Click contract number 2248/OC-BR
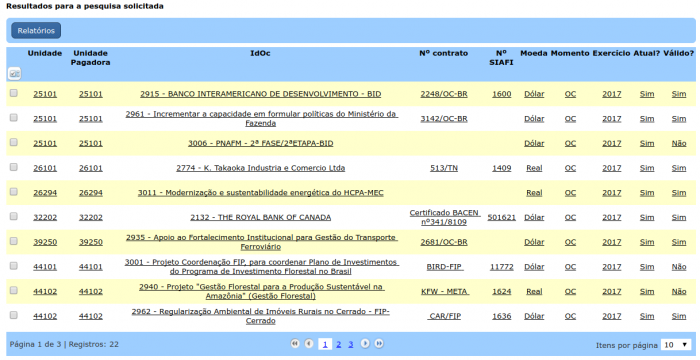This screenshot has width=700, height=360. click(444, 94)
